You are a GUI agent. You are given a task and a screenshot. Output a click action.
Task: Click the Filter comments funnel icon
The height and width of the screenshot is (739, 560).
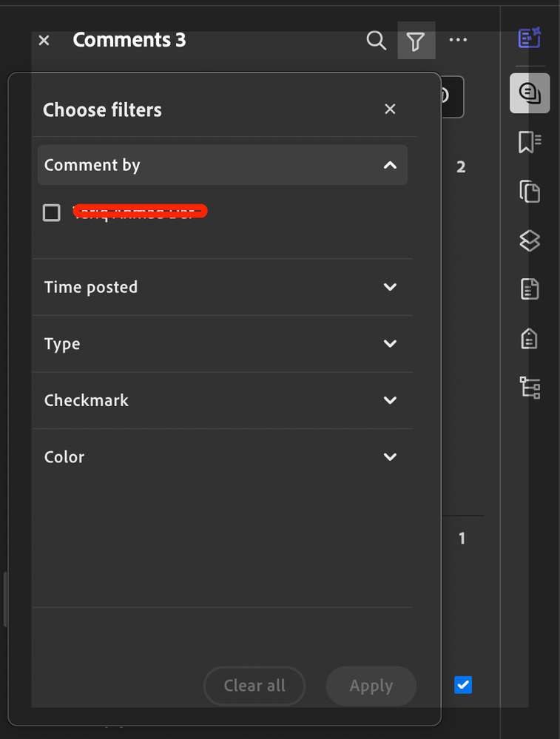coord(415,41)
